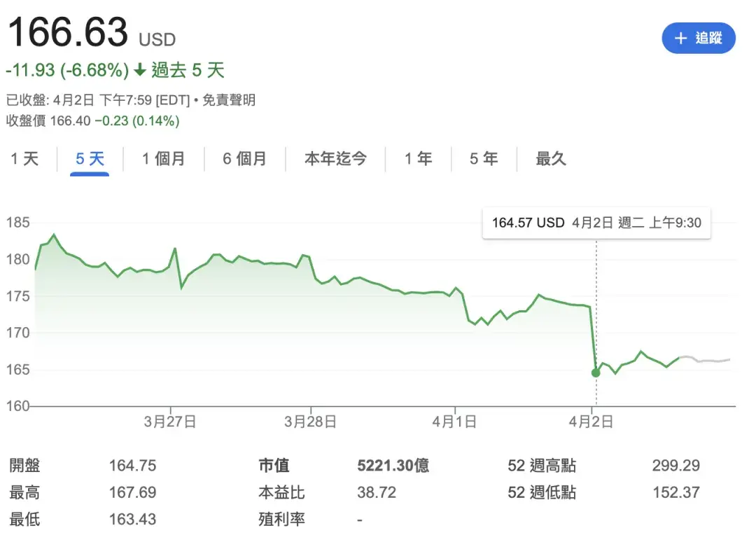Show the 5 年 chart range

[x=484, y=159]
